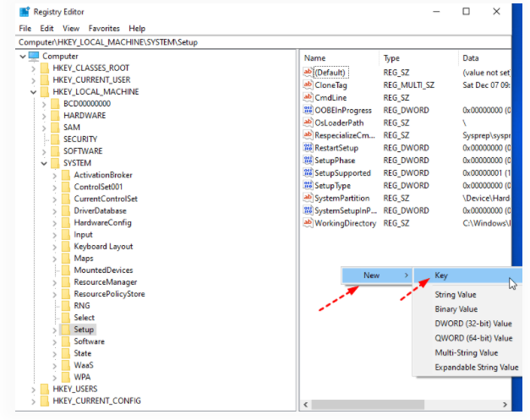Expand the Setup key arrow
The width and height of the screenshot is (530, 420).
coord(54,330)
